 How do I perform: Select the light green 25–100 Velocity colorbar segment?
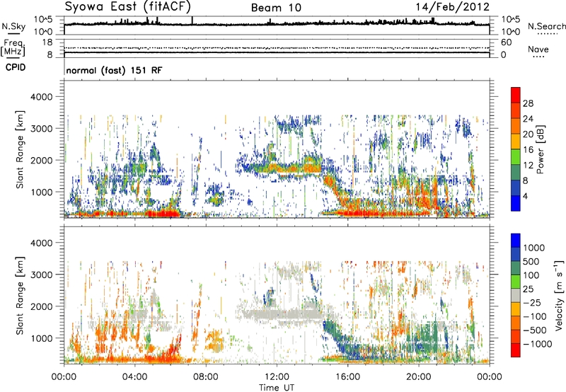point(516,282)
